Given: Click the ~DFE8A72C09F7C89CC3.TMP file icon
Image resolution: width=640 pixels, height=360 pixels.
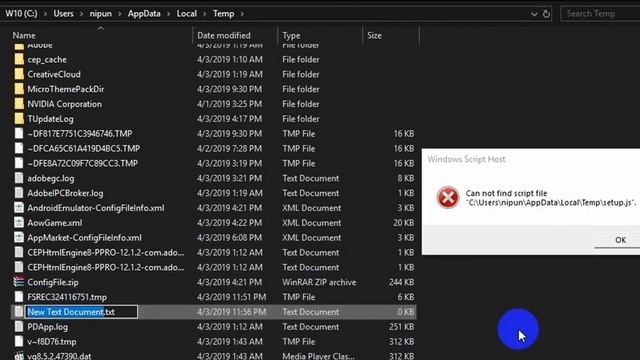Looking at the screenshot, I should (x=19, y=163).
